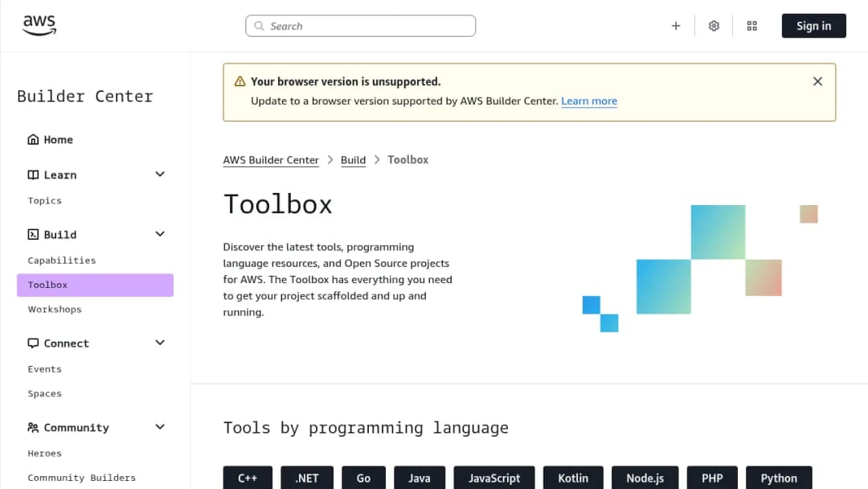Choose the .NET language button
The image size is (868, 489).
[307, 478]
